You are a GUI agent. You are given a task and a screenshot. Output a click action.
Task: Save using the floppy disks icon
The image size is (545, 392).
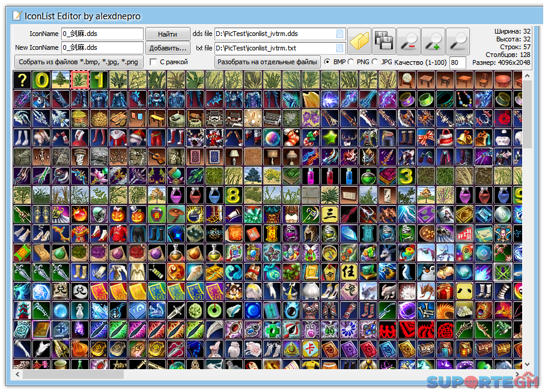[x=384, y=41]
